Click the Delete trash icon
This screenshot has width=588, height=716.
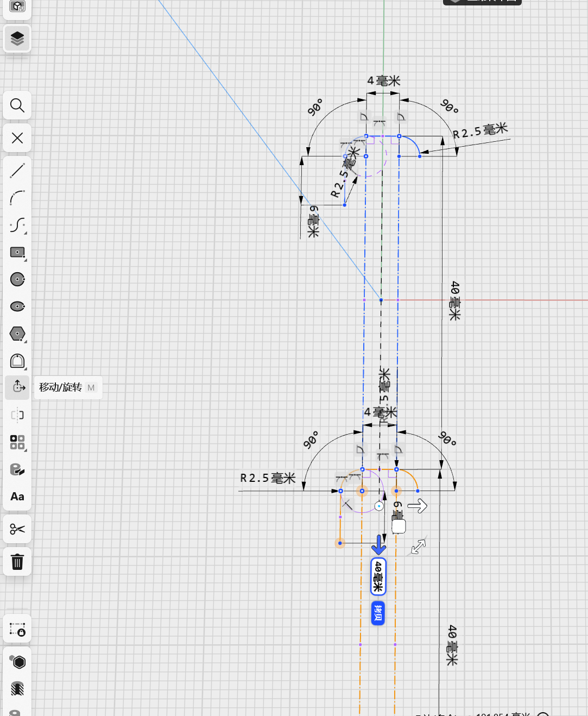point(17,562)
